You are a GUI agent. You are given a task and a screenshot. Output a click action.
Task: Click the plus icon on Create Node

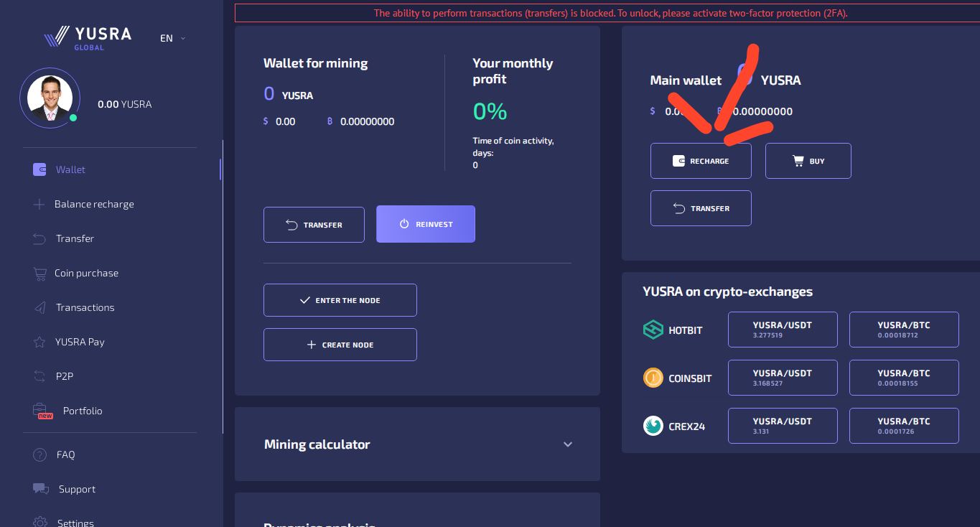(x=312, y=345)
